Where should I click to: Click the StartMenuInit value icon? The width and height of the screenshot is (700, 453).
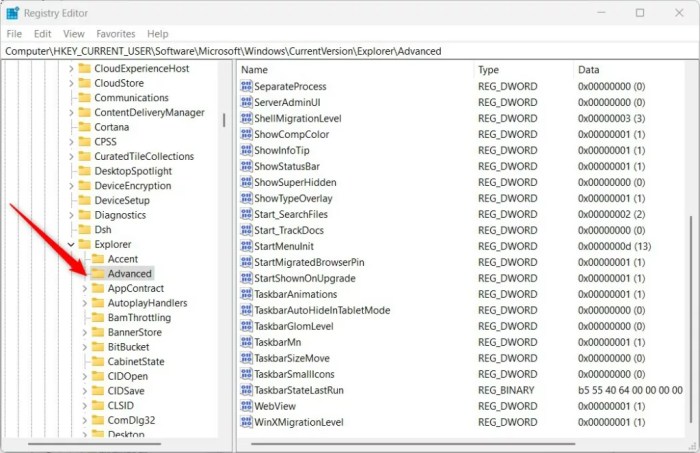246,246
